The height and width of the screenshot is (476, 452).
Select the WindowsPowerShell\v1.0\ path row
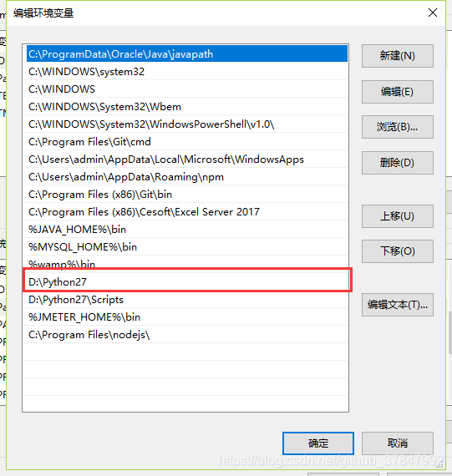tap(185, 124)
